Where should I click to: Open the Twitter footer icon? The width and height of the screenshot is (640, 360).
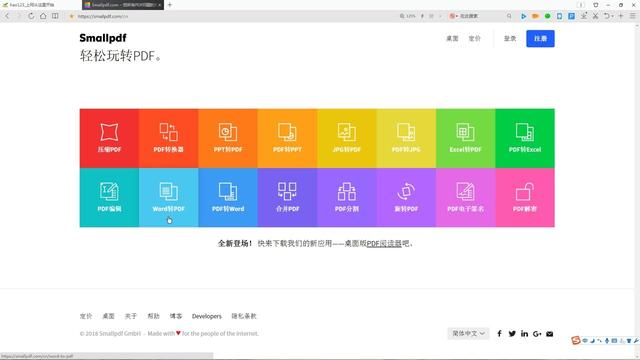click(512, 333)
